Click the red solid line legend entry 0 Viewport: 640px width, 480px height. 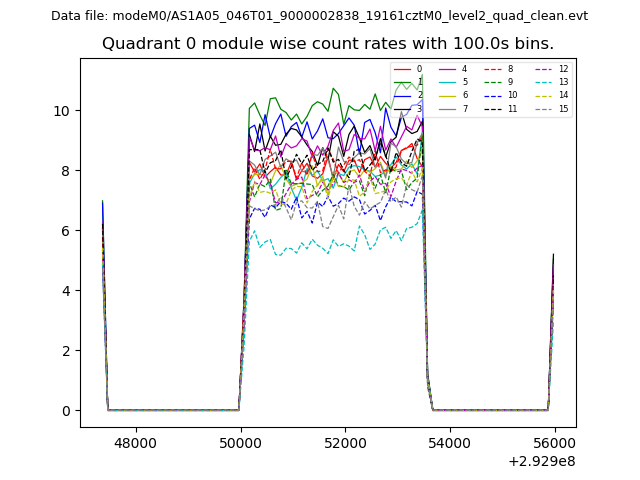point(408,69)
